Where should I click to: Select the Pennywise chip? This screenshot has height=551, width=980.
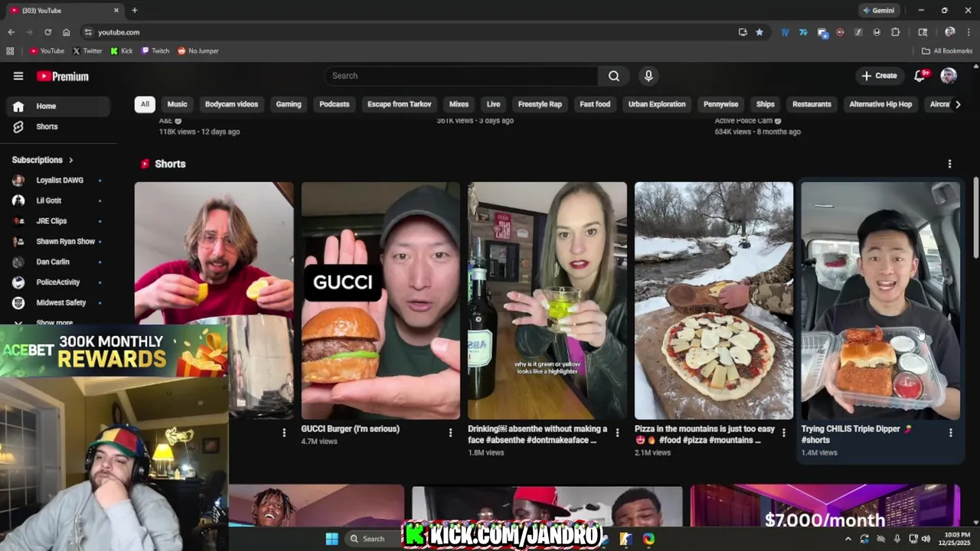[x=720, y=104]
